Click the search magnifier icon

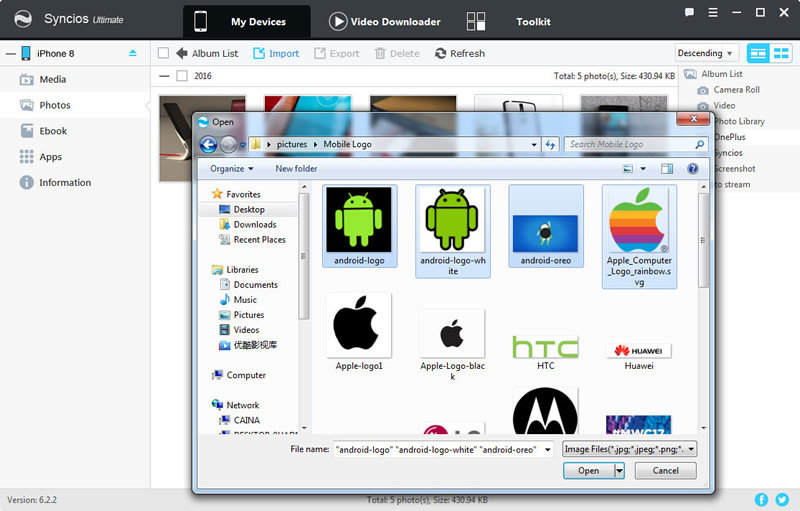click(x=699, y=144)
